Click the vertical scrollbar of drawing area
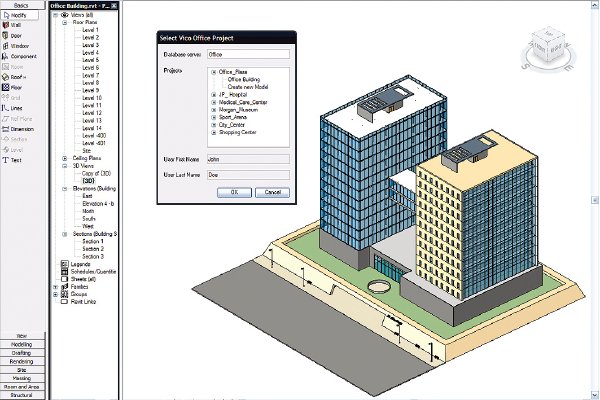The image size is (600, 400). pos(595,200)
